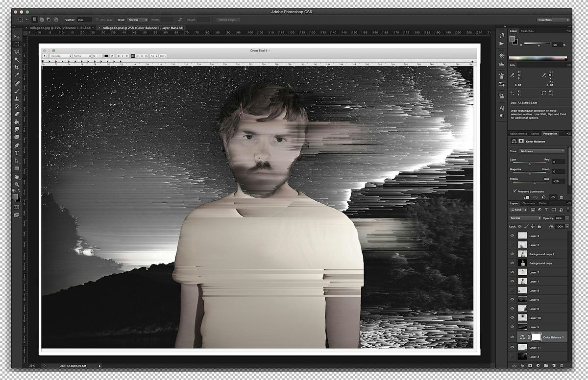Select the Hand tool
This screenshot has height=380, width=588.
tap(17, 176)
